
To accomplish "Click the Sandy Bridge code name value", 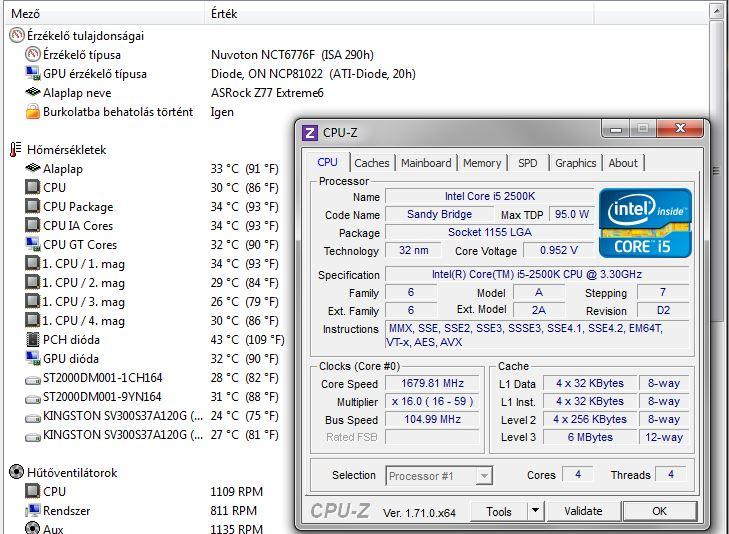I will coord(439,214).
